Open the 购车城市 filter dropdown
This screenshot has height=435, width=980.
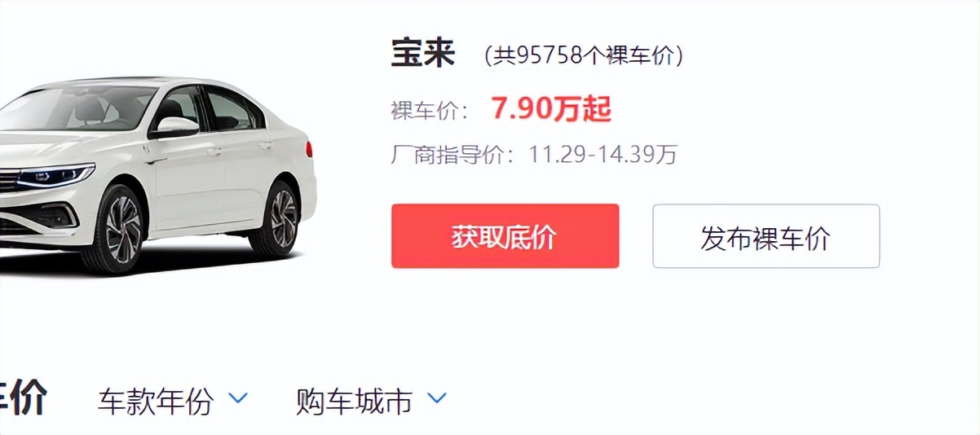pos(371,401)
